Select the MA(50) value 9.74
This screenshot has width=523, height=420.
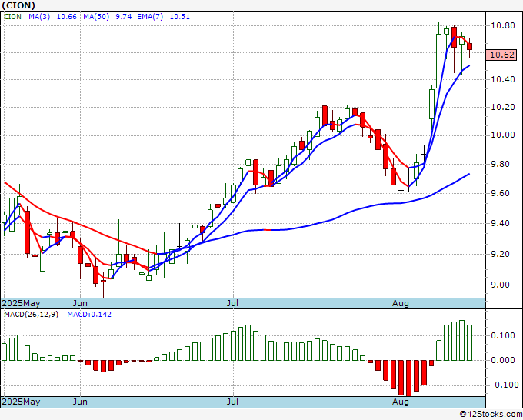pyautogui.click(x=123, y=17)
